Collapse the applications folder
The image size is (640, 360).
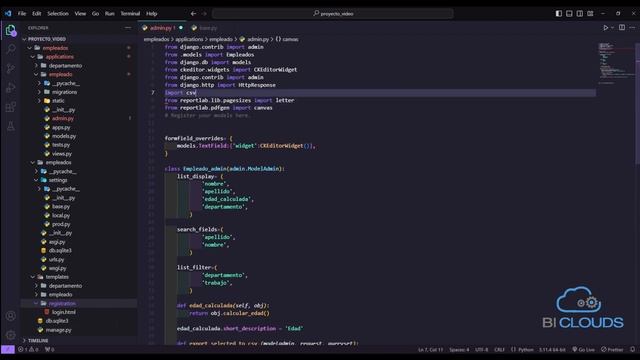coord(60,57)
